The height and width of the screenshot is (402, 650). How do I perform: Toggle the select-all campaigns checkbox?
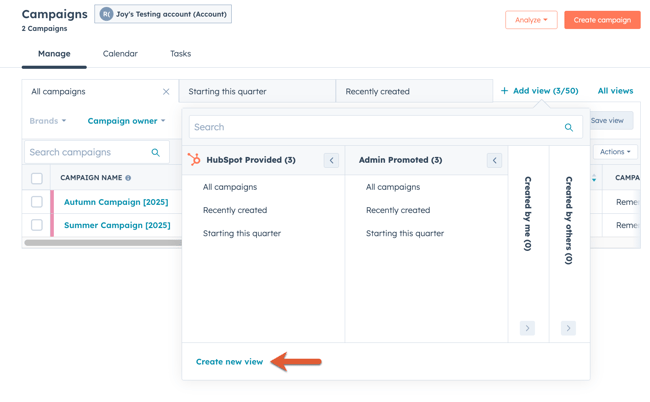point(37,178)
